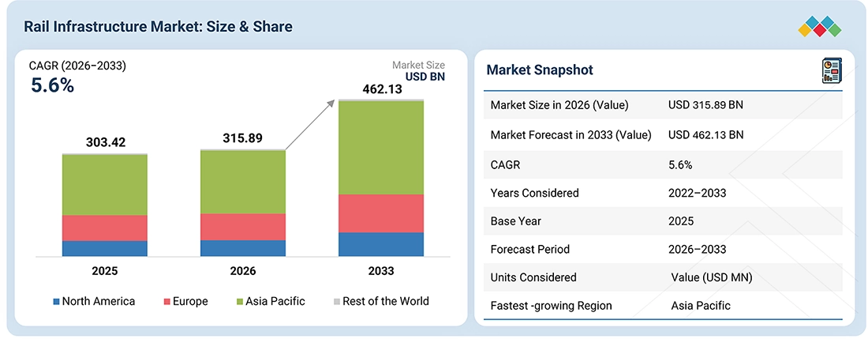Viewport: 868px width, 339px height.
Task: Click the '462.13' bar value
Action: 382,89
